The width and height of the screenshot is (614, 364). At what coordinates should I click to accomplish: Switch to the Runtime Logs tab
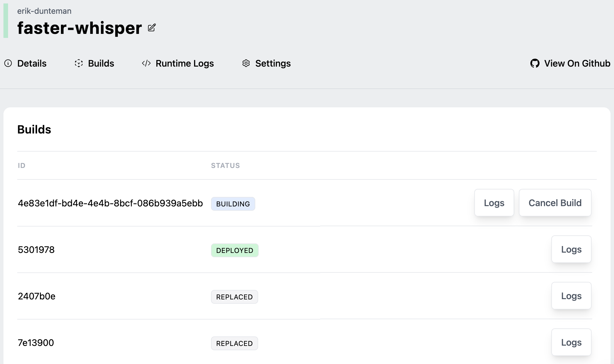(x=185, y=63)
